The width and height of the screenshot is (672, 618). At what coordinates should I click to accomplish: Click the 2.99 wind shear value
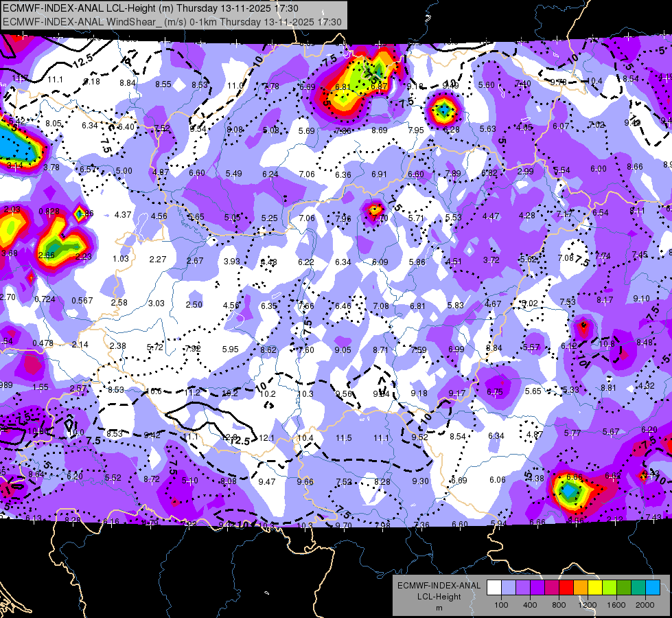pyautogui.click(x=525, y=171)
